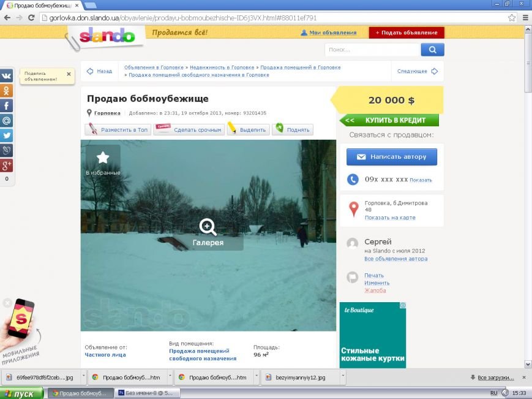Share via Mail.ru @ icon
532x399 pixels.
[x=7, y=121]
